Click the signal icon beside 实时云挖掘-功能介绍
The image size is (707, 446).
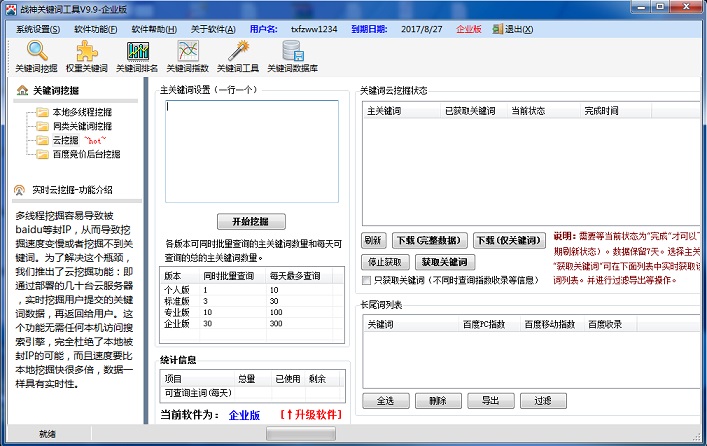click(x=19, y=190)
